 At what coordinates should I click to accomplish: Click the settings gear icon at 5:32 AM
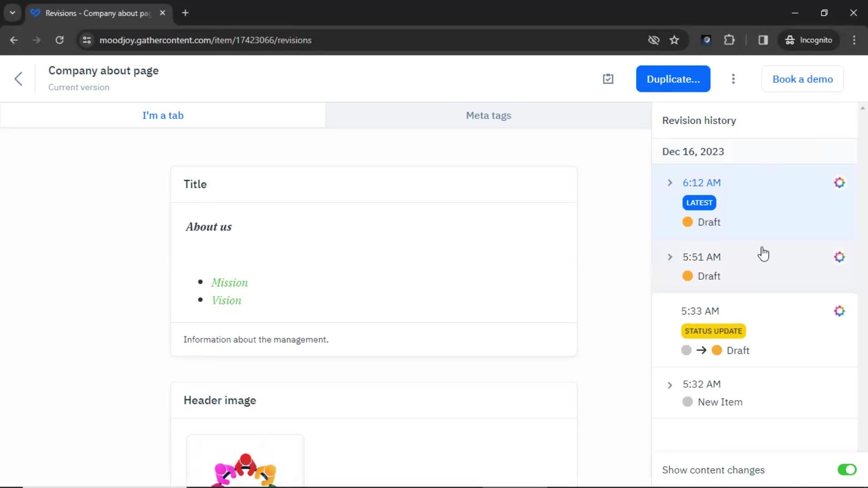tap(840, 384)
